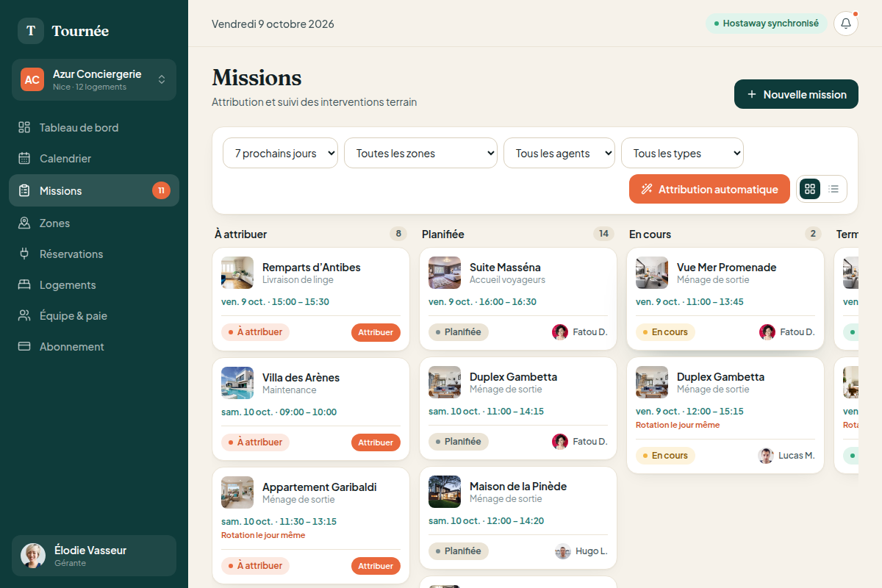Go to Calendrier page

point(94,158)
